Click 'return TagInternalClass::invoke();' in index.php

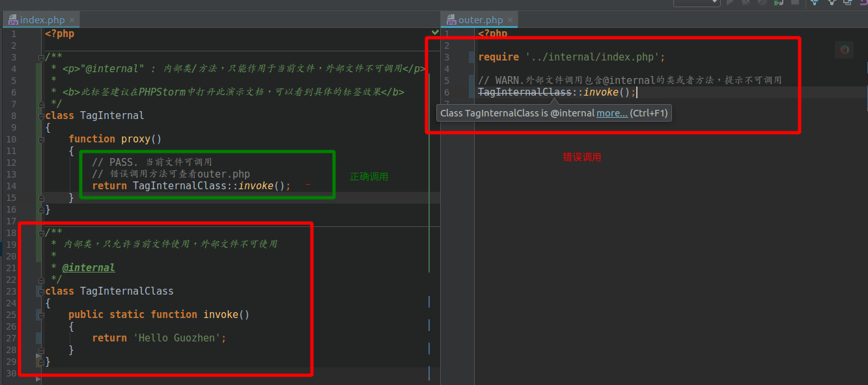pyautogui.click(x=191, y=186)
